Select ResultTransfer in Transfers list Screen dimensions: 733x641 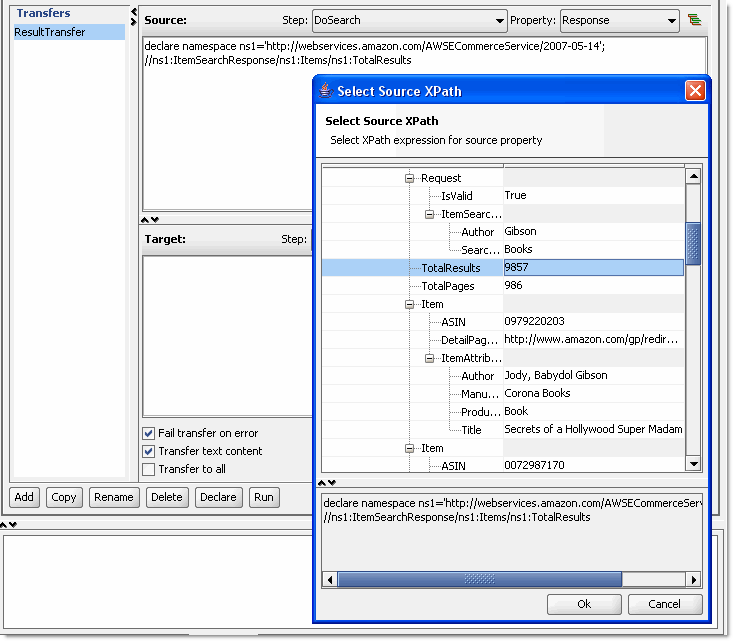tap(69, 32)
